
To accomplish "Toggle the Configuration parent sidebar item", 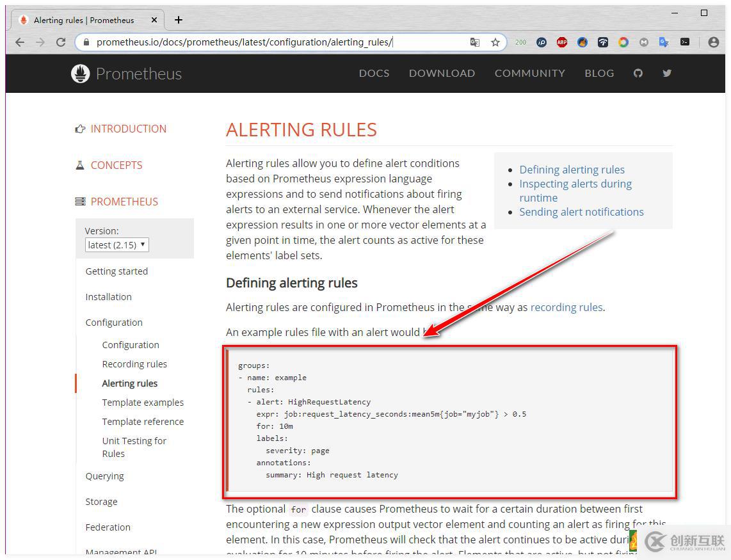I will (114, 323).
